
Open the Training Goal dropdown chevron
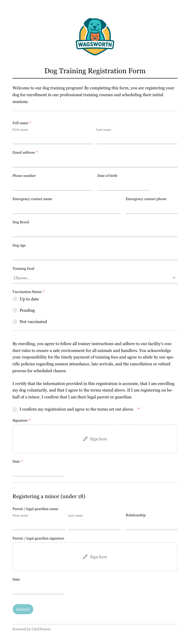point(174,278)
